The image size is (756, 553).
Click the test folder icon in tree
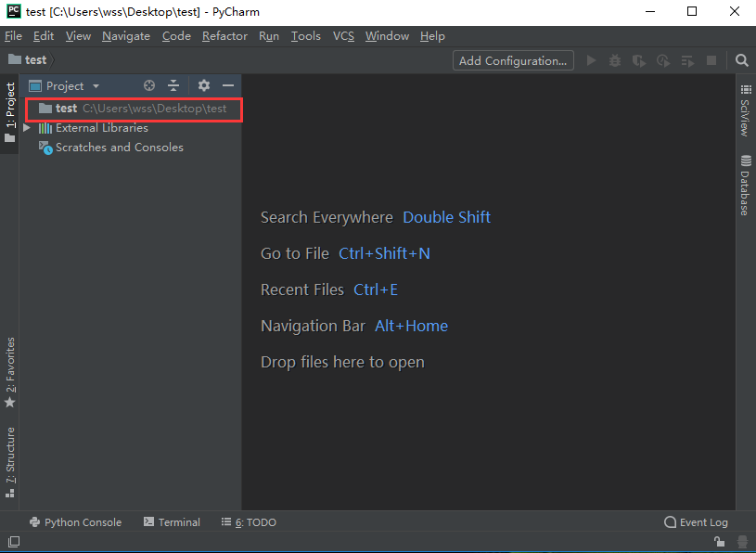45,109
